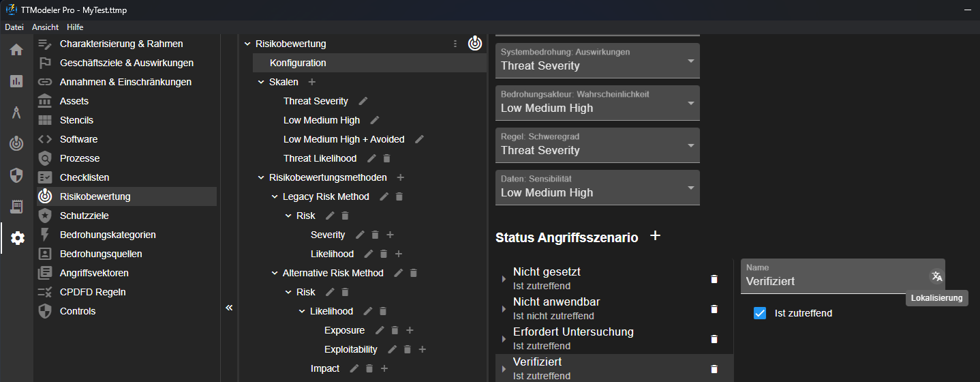
Task: Open Systembedrohung Auswirkungen dropdown
Action: (x=598, y=61)
